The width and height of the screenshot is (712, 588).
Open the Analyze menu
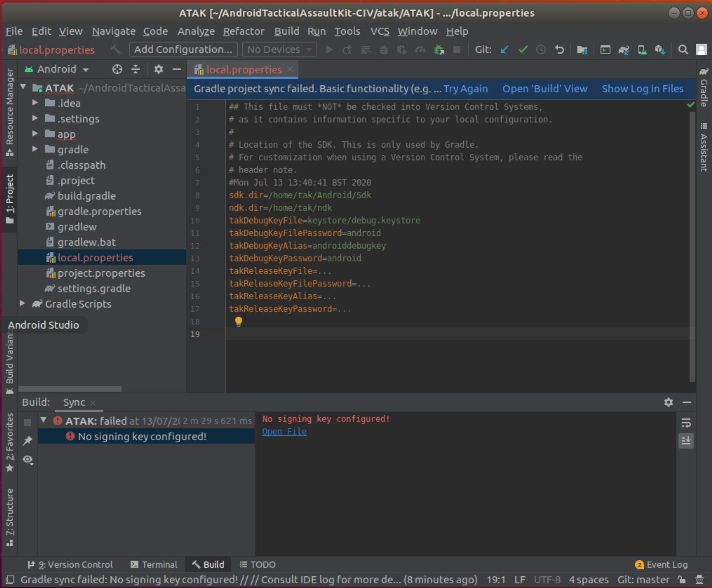click(x=196, y=31)
